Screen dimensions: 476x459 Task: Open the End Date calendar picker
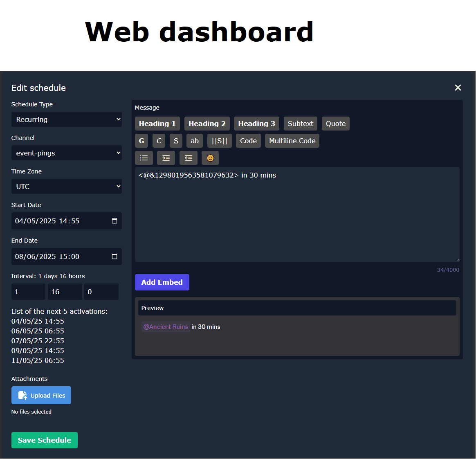[x=115, y=256]
